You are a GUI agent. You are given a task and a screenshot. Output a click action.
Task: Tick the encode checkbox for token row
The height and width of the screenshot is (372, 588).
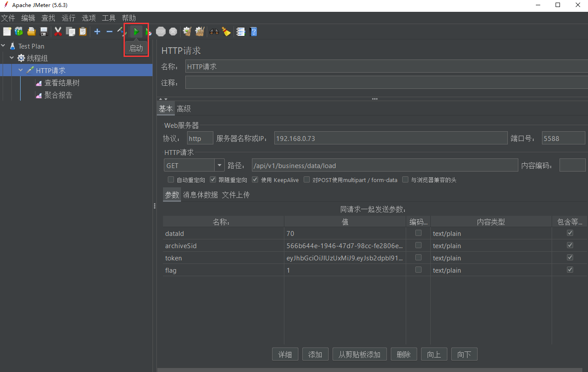click(x=418, y=257)
